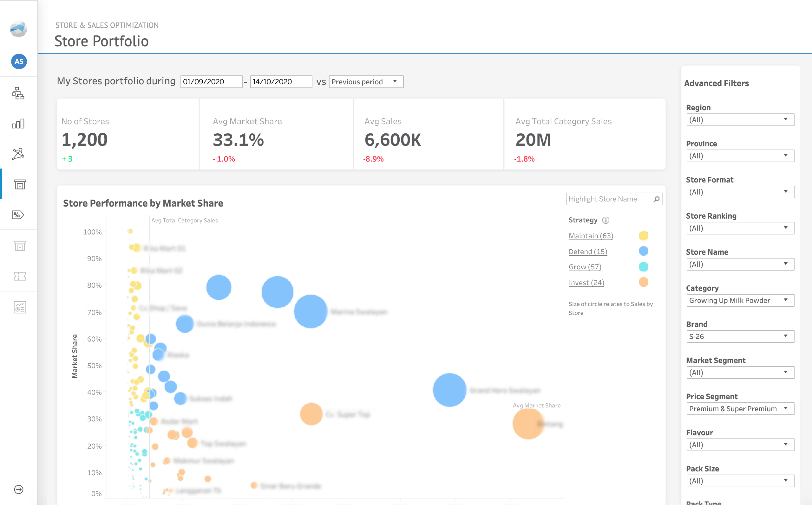Screen dimensions: 812x505
Task: Click the Invest (24) strategy link
Action: point(586,283)
